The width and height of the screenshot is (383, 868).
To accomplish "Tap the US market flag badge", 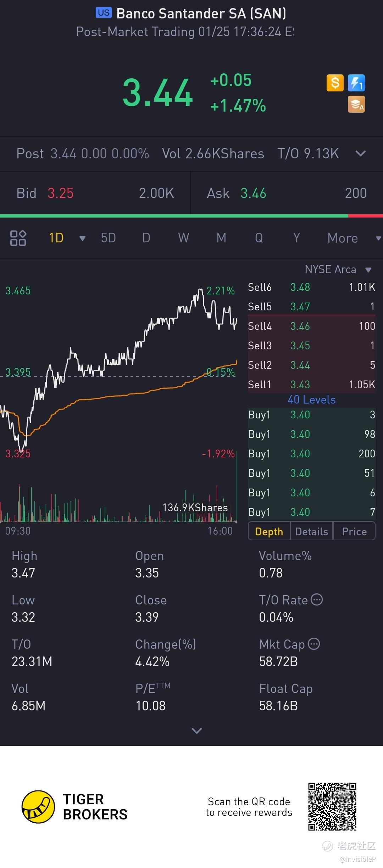I will click(104, 13).
